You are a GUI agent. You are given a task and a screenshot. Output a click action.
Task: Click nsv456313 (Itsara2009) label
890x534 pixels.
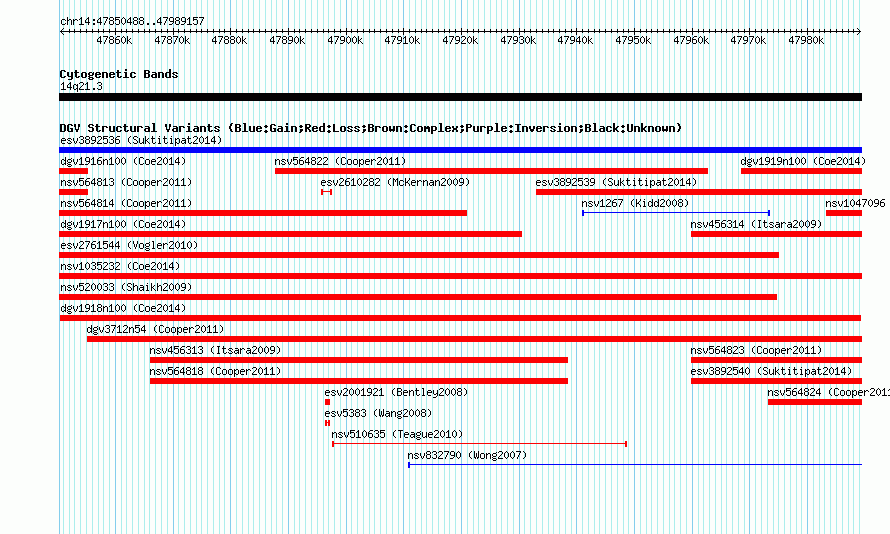215,350
